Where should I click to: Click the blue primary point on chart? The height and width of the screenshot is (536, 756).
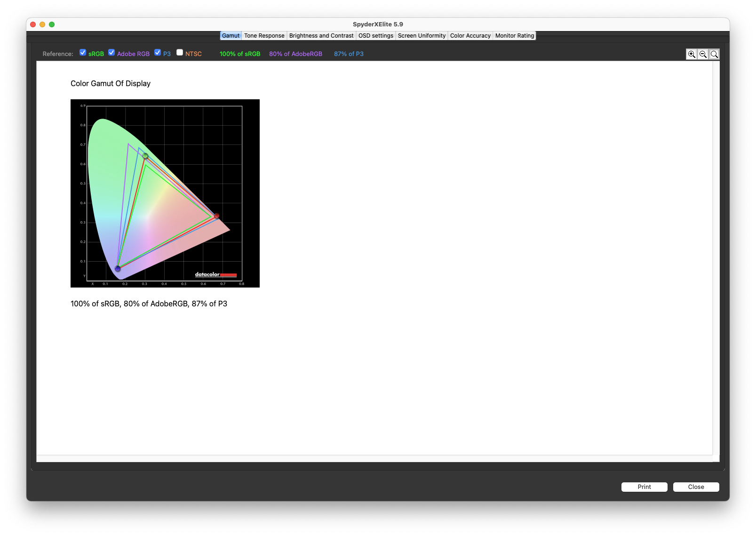[118, 269]
